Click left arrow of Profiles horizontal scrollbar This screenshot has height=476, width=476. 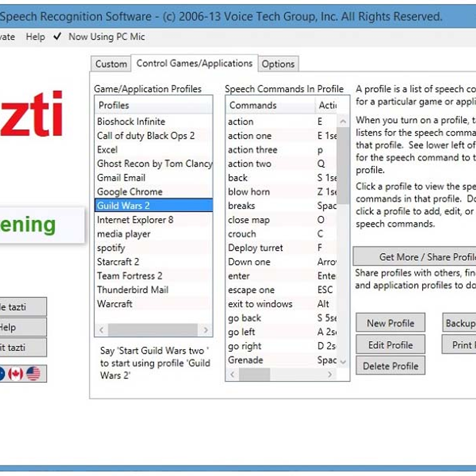[x=102, y=330]
